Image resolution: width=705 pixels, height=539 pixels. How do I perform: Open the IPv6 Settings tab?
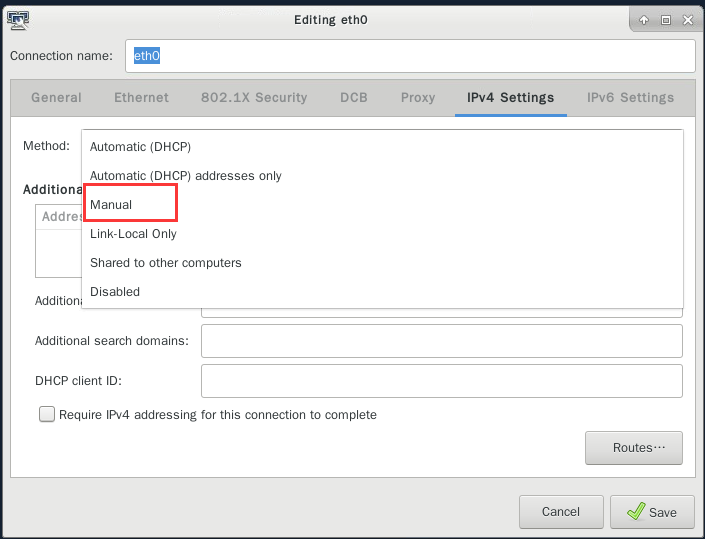(x=630, y=98)
